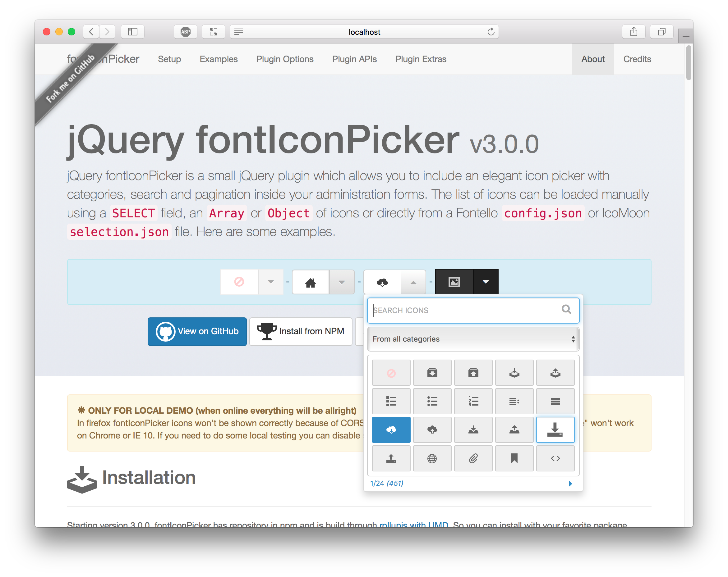Open the From all categories dropdown
Image resolution: width=728 pixels, height=577 pixels.
[x=473, y=339]
